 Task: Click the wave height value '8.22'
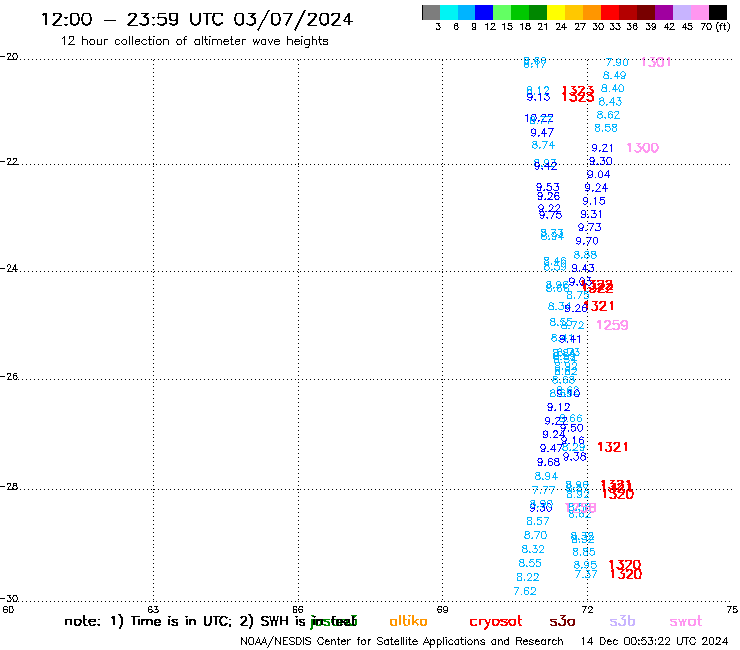pyautogui.click(x=528, y=577)
